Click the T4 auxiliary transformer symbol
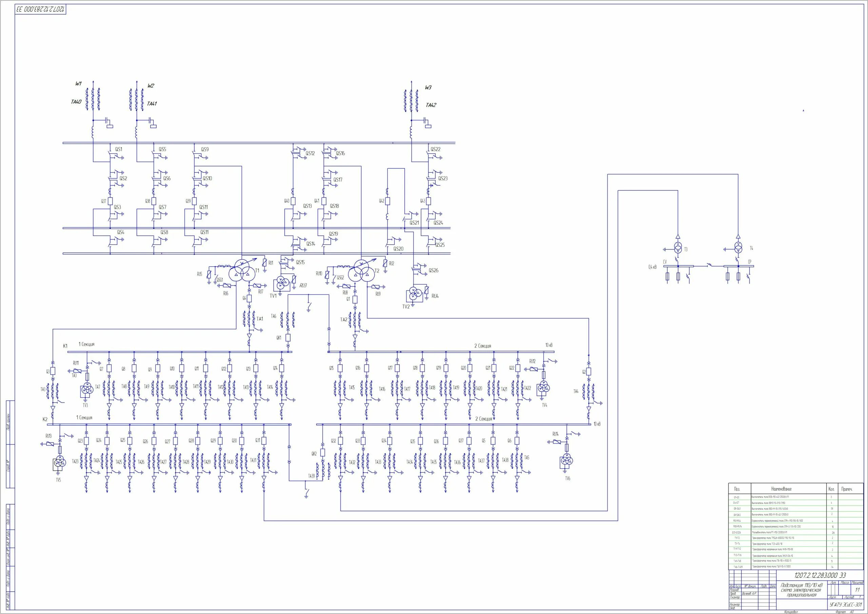This screenshot has width=868, height=614. tap(738, 248)
